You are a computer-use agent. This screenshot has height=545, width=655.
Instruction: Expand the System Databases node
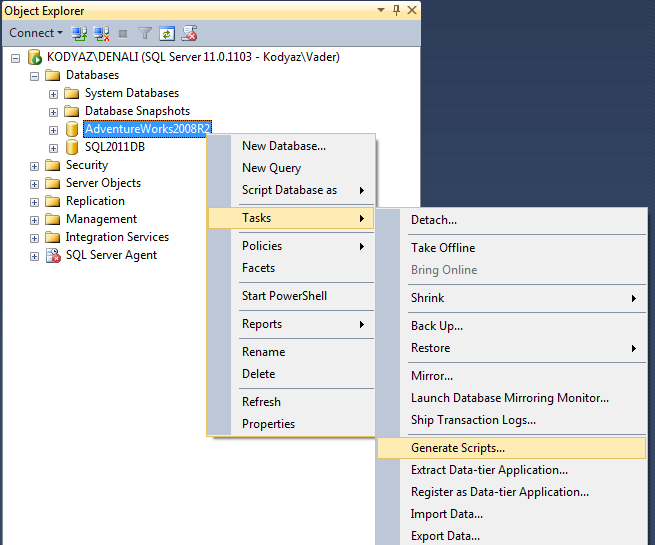click(x=53, y=94)
